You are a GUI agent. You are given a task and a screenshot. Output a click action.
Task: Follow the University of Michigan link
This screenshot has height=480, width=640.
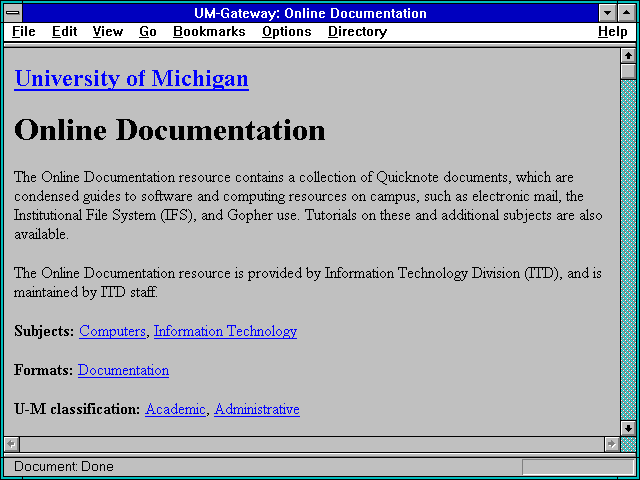[x=131, y=78]
